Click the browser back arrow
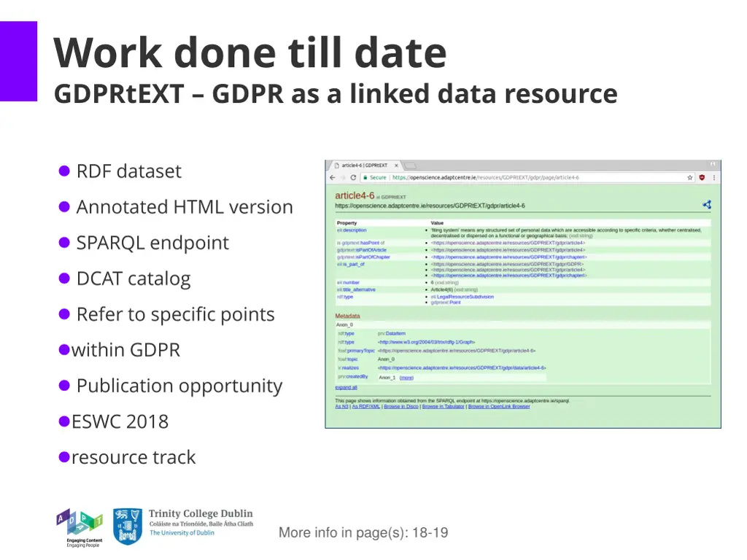The image size is (747, 560). [334, 176]
